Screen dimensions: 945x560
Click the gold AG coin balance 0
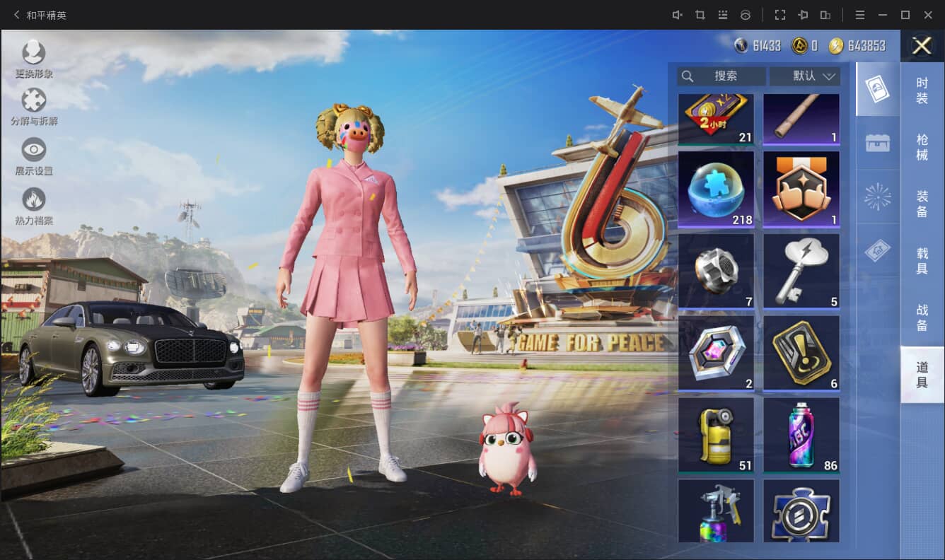(x=804, y=46)
